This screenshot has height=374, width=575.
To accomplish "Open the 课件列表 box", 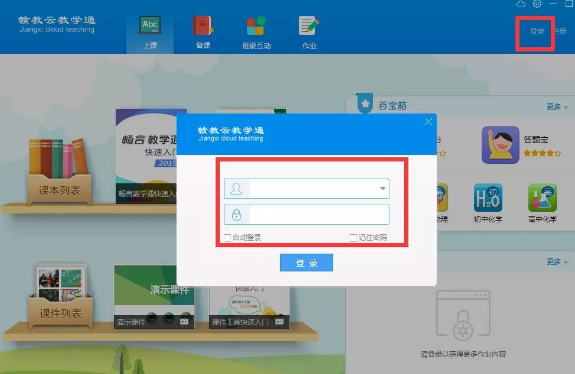I will point(61,296).
